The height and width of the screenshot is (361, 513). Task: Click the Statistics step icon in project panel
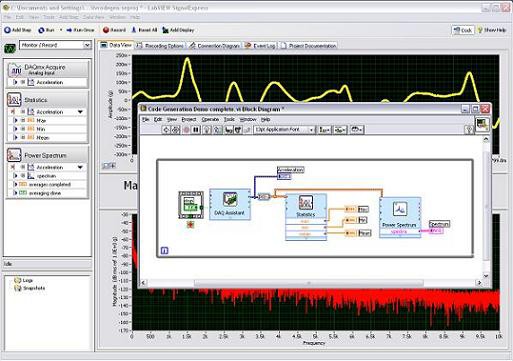[x=14, y=100]
